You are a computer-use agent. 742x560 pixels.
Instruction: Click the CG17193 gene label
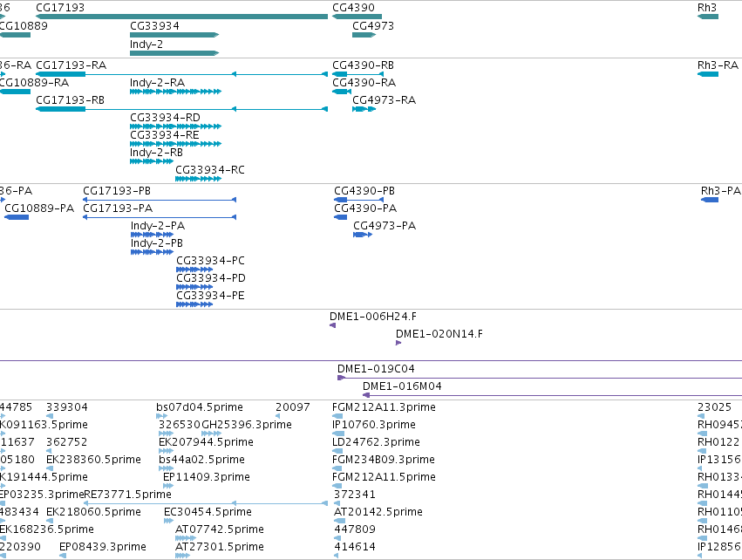pos(60,8)
